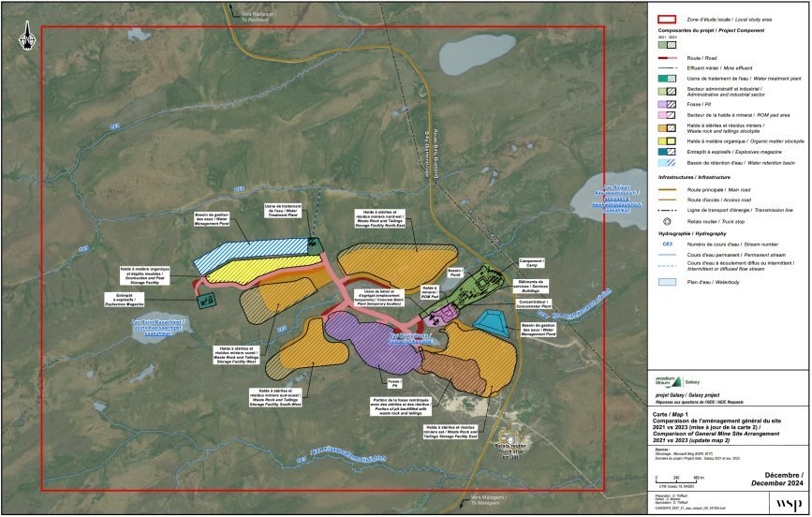The image size is (812, 517).
Task: Select the waste rock and tailings stockpile swatch
Action: (x=667, y=128)
